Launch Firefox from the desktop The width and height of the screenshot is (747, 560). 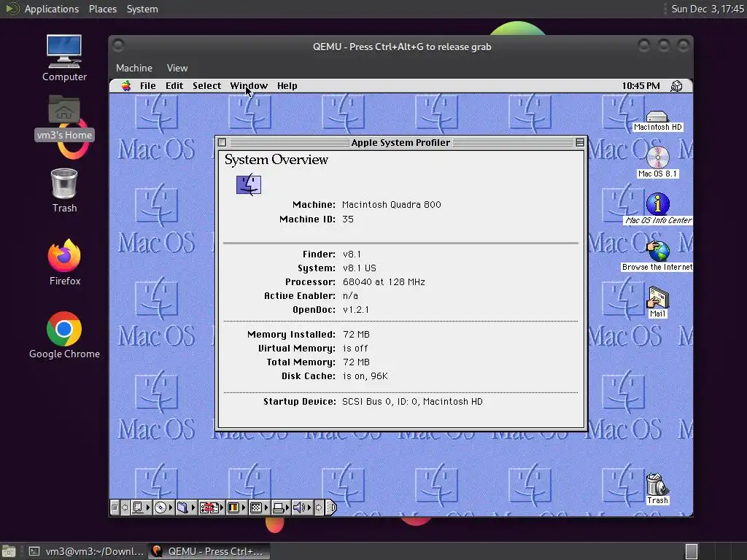[64, 262]
